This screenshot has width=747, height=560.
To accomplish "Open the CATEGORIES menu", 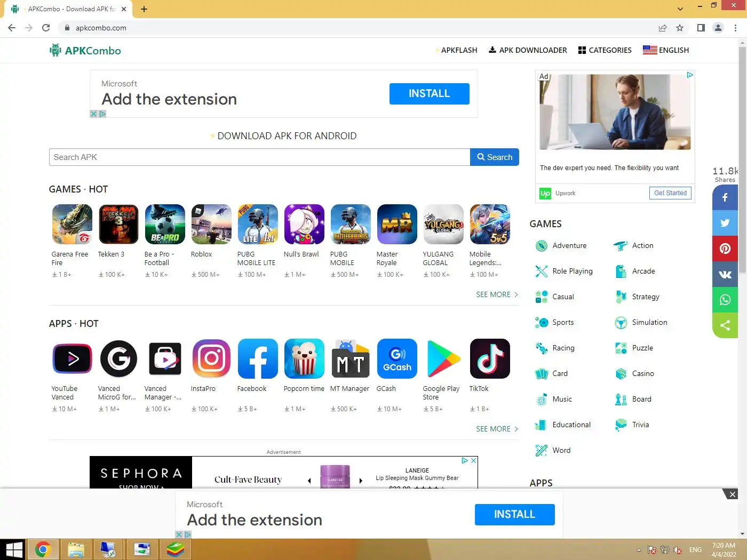I will tap(605, 50).
